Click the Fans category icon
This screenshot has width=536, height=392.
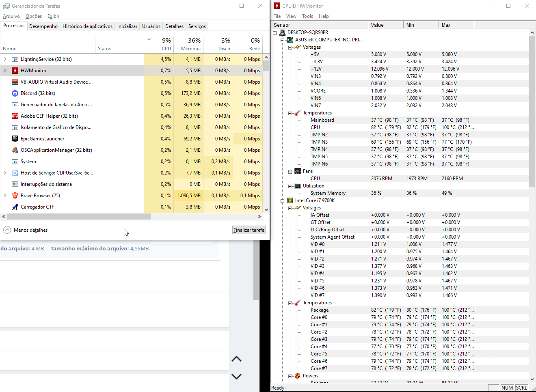pyautogui.click(x=298, y=171)
